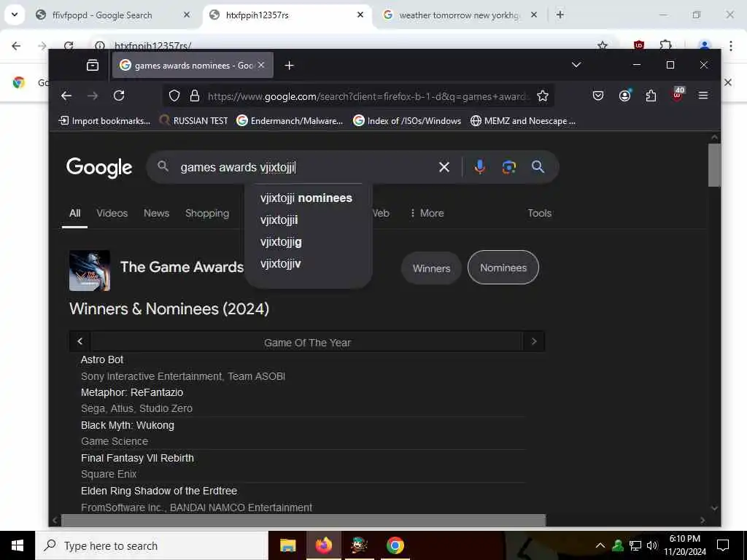
Task: Switch to the Videos results tab
Action: tap(112, 213)
